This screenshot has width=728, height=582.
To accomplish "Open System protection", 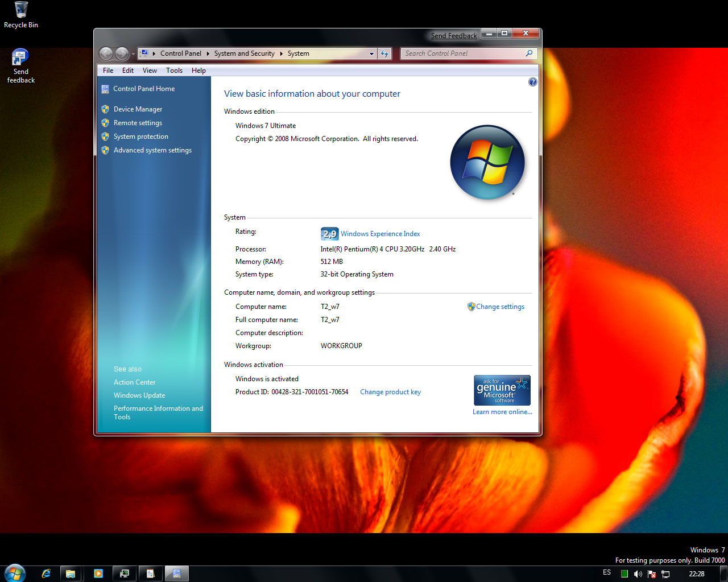I will coord(141,137).
